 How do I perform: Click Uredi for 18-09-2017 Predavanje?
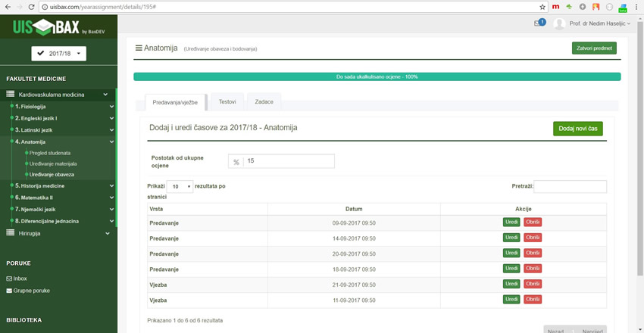[x=511, y=269]
